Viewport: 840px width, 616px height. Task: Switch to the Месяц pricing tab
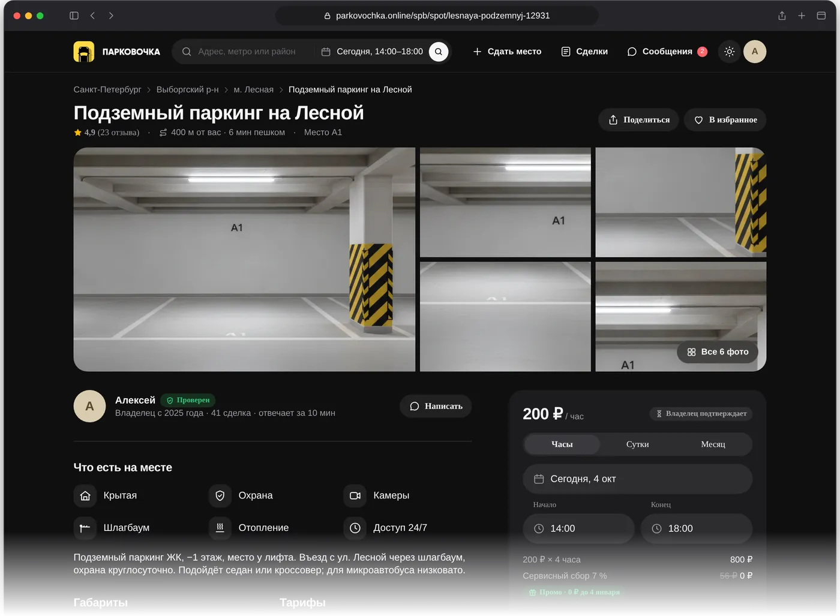click(x=713, y=444)
